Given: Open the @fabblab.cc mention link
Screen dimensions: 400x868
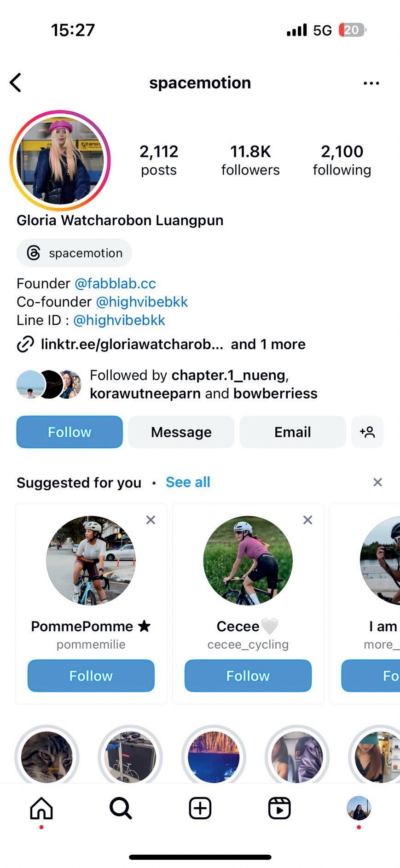Looking at the screenshot, I should (x=115, y=283).
